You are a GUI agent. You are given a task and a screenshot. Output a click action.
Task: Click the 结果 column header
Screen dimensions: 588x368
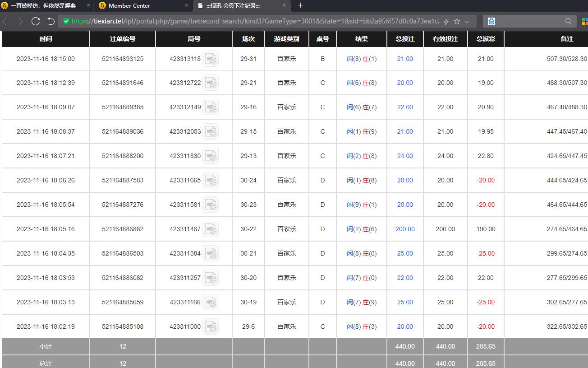[362, 39]
